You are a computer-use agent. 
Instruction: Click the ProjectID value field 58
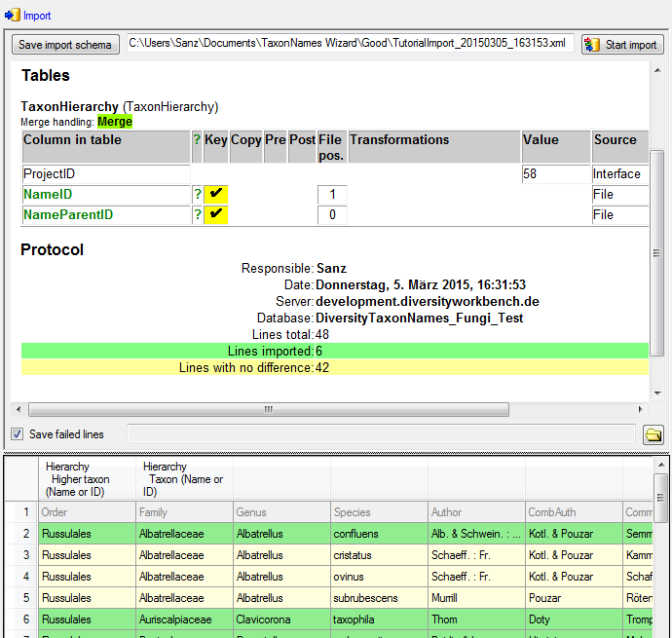pos(554,174)
